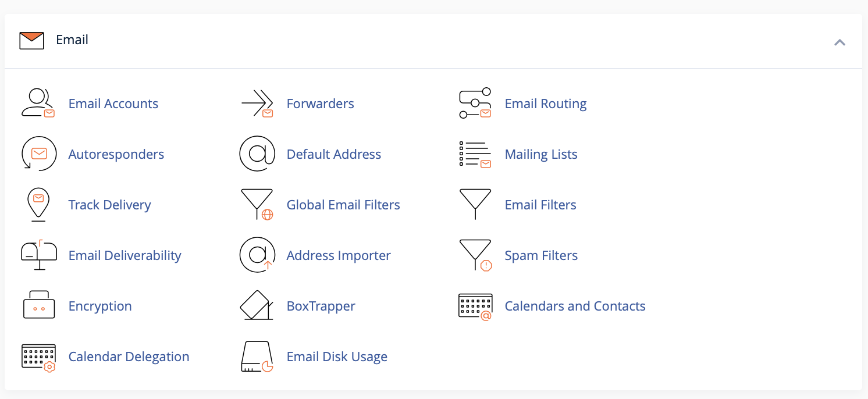Collapse the Email section with the chevron
868x399 pixels.
[839, 42]
